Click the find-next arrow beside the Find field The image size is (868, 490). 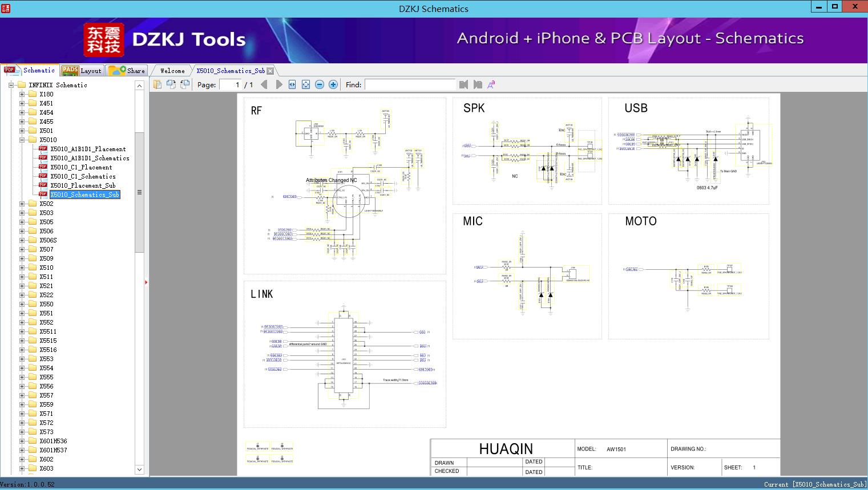point(478,84)
